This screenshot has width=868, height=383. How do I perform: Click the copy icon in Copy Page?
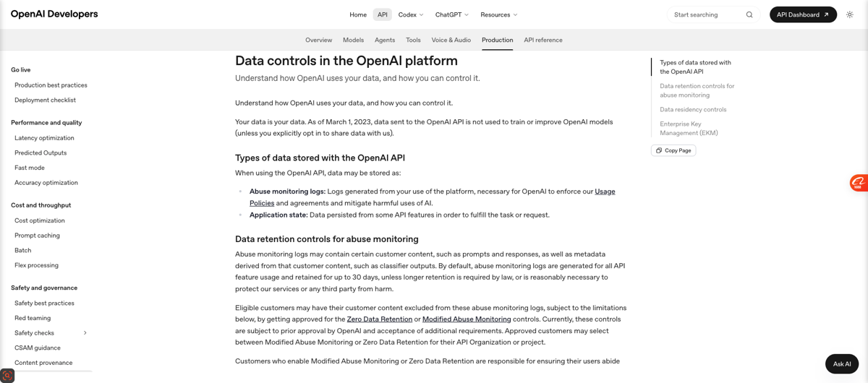pos(659,150)
